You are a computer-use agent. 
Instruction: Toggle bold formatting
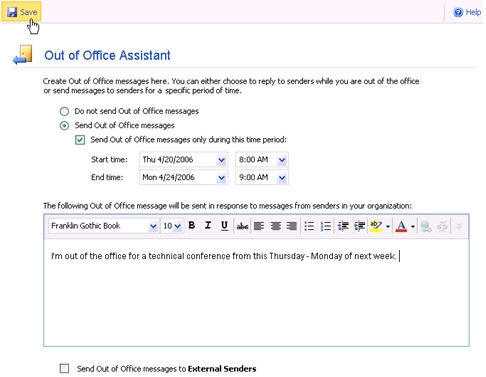[x=192, y=226]
